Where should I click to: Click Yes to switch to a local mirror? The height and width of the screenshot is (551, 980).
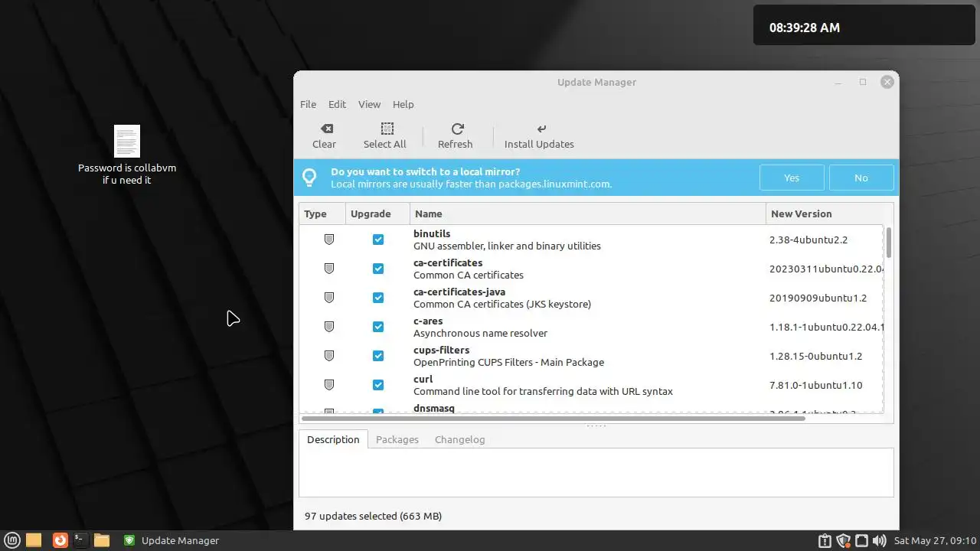(x=792, y=178)
